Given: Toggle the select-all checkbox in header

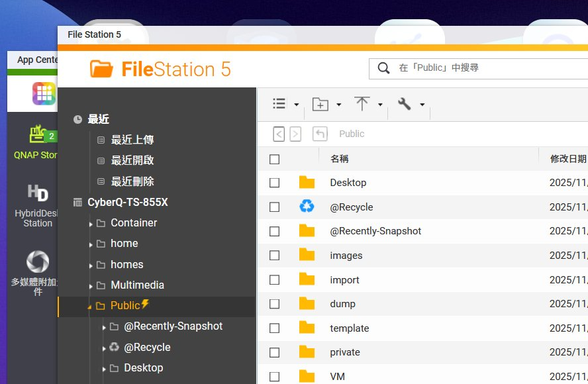Looking at the screenshot, I should tap(275, 159).
